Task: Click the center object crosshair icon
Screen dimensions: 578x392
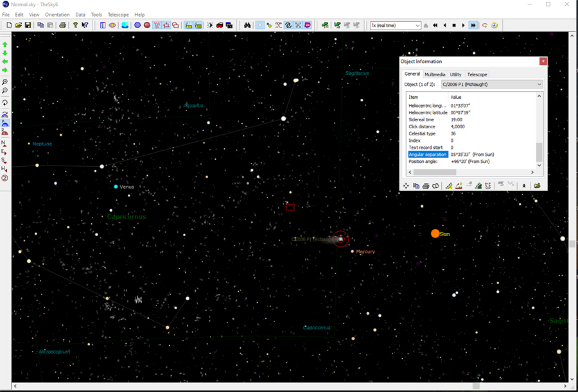Action: [407, 185]
